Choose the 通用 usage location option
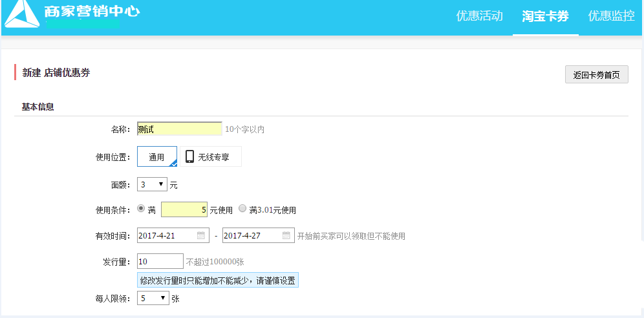This screenshot has height=318, width=644. 157,157
